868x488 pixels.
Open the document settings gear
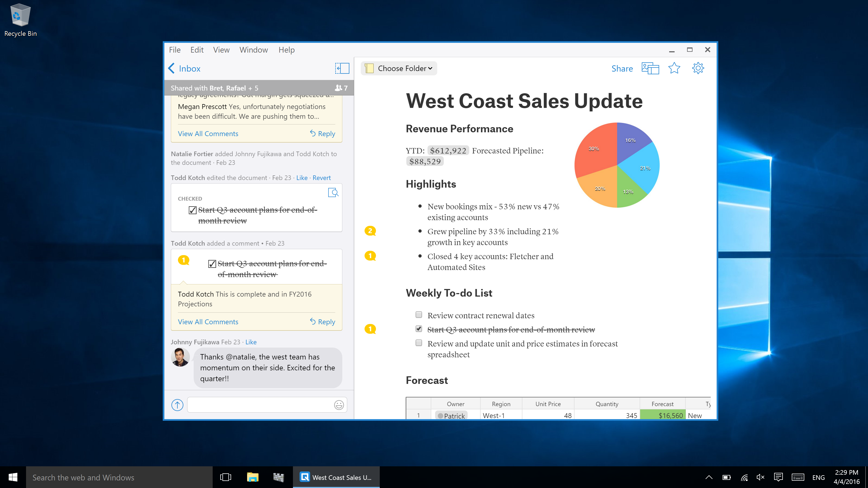pos(698,68)
